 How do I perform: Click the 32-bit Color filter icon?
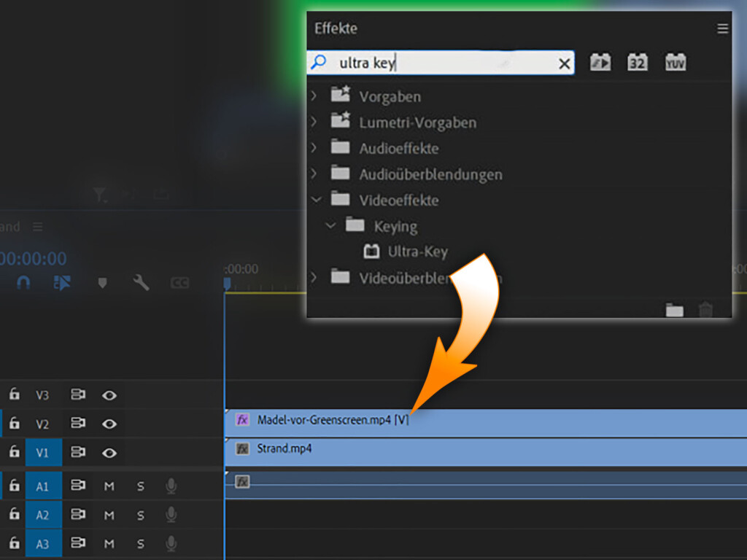[x=638, y=63]
